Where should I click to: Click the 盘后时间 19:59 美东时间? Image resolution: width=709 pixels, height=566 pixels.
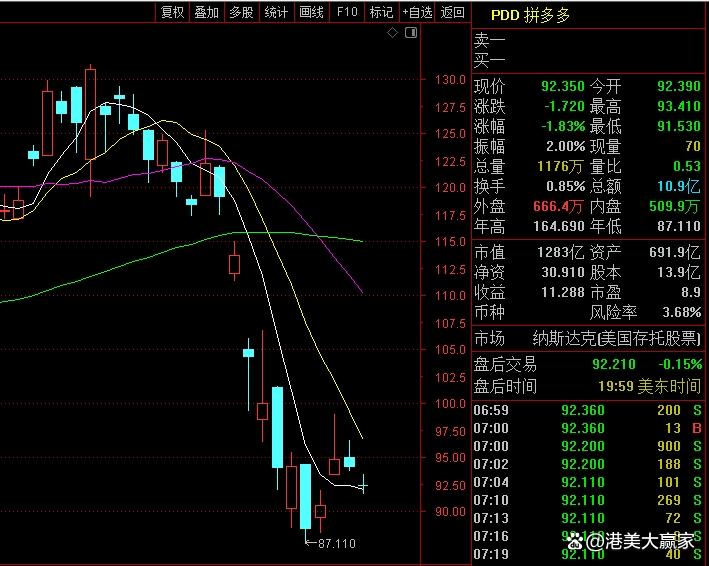pyautogui.click(x=649, y=387)
